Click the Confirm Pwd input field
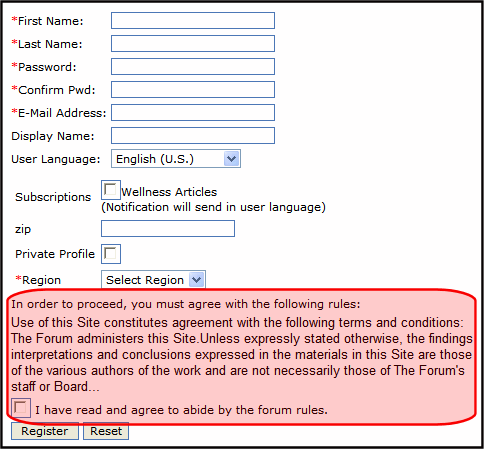This screenshot has width=484, height=449. coord(193,90)
